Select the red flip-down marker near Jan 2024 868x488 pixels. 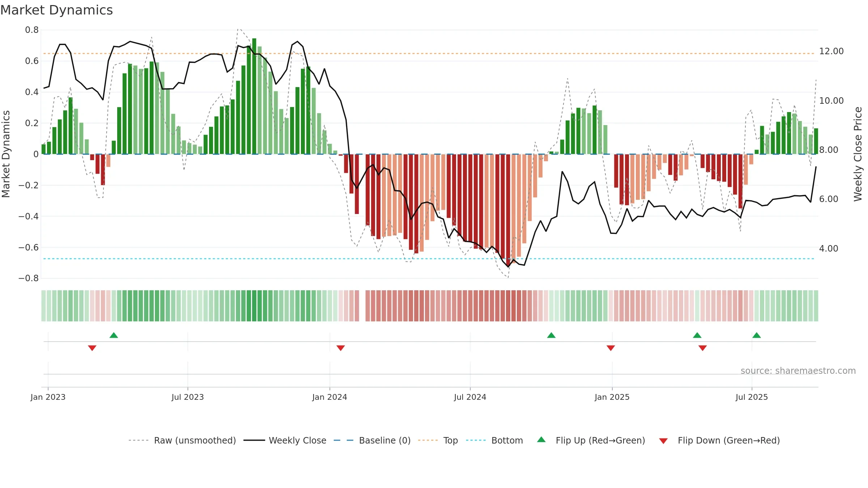coord(341,348)
